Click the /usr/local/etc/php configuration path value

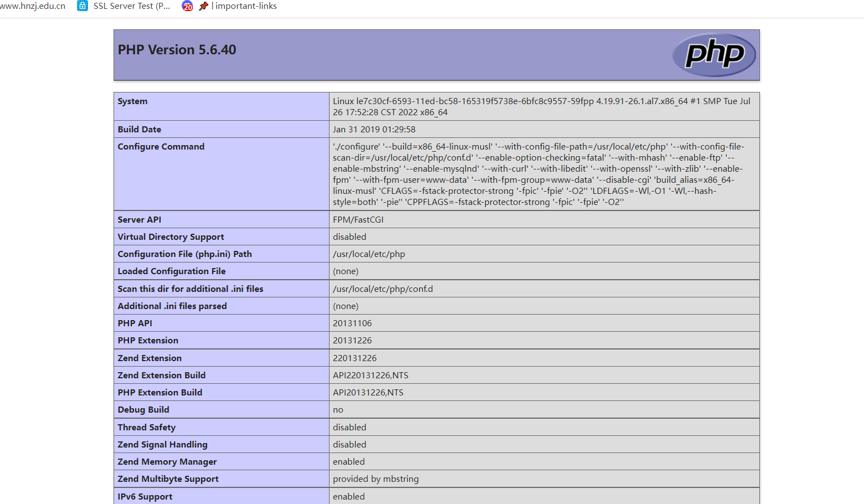tap(369, 254)
